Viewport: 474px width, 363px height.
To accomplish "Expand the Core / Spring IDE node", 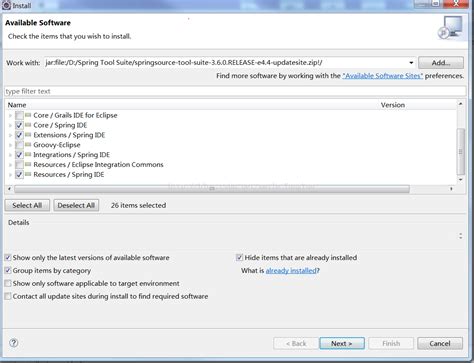I will pos(10,126).
